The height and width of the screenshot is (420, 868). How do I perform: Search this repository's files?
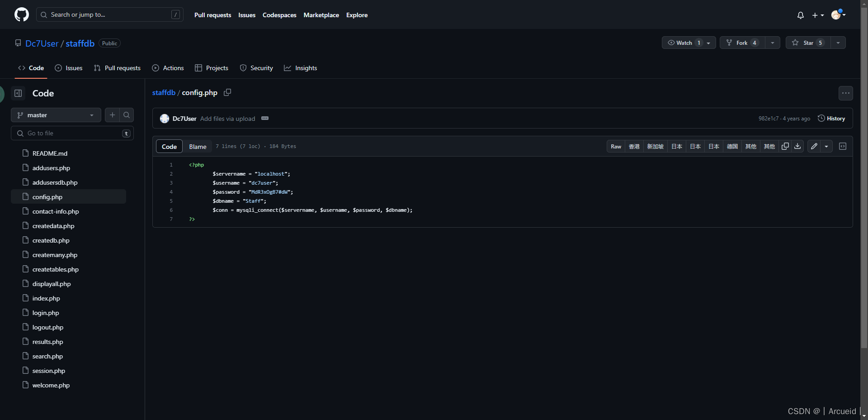point(127,115)
